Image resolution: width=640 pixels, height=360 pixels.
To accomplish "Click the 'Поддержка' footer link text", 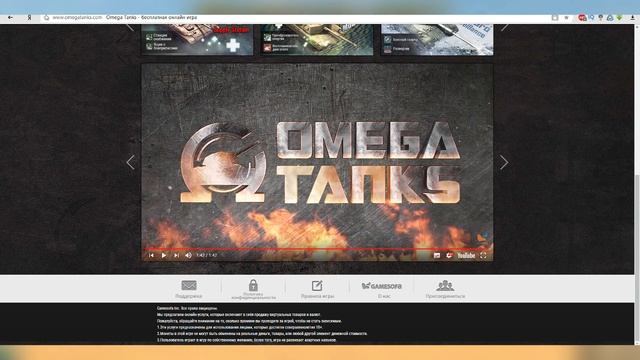I will (x=189, y=296).
